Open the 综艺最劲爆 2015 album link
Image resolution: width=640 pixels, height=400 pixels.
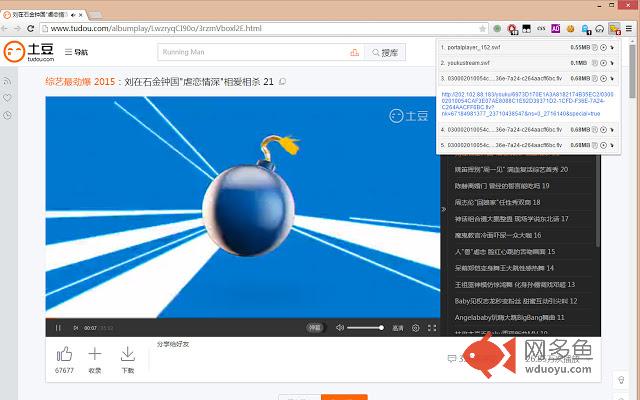tap(80, 82)
